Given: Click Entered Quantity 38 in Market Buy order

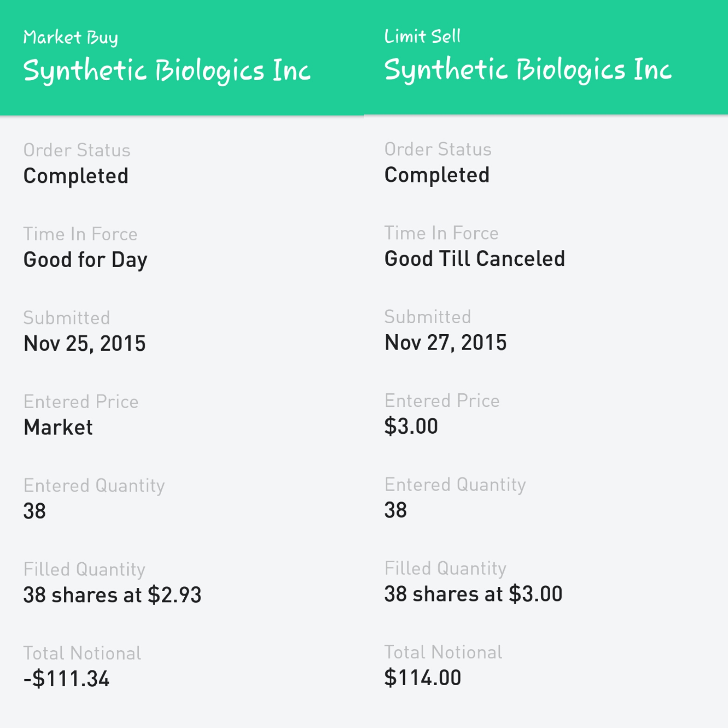Looking at the screenshot, I should pos(34,511).
